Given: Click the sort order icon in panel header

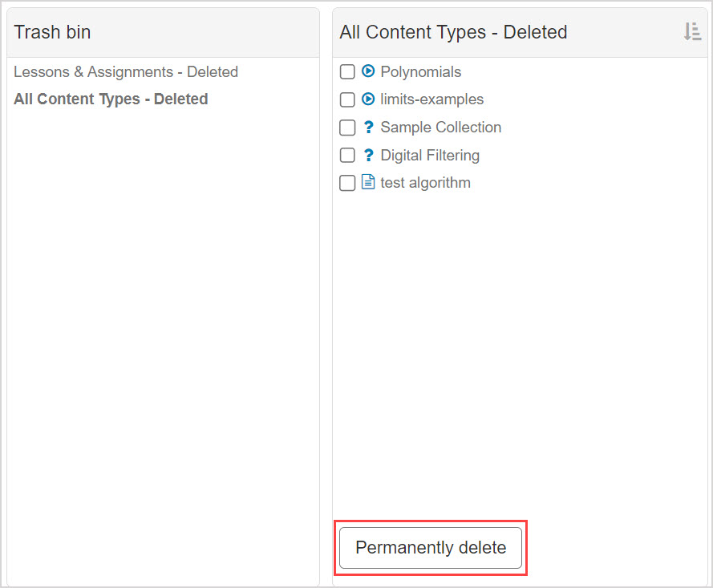Looking at the screenshot, I should [692, 32].
